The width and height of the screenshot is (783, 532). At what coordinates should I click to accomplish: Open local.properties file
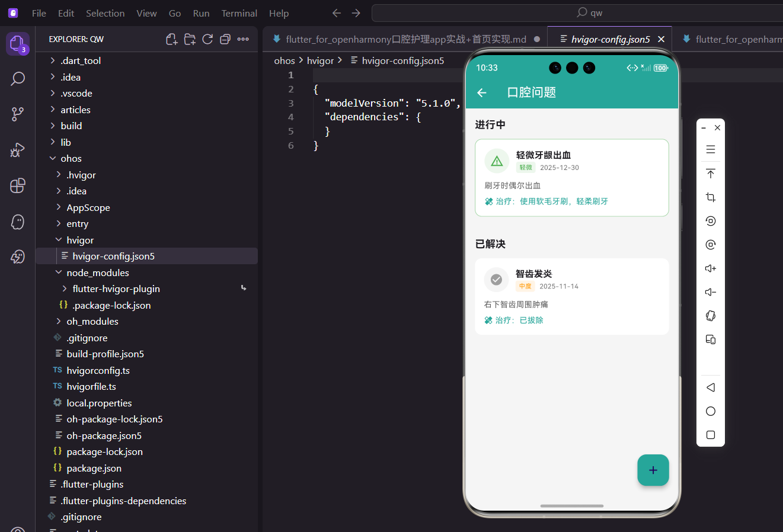[146, 403]
